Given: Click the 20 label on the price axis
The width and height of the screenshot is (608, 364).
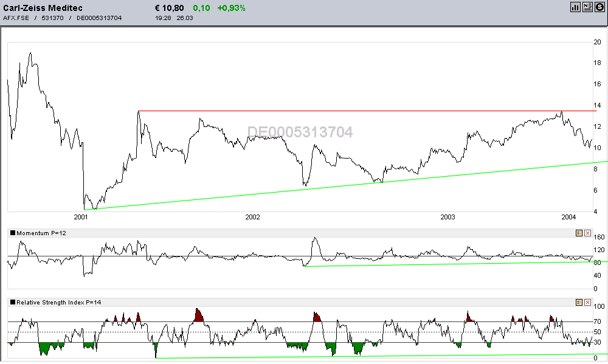Looking at the screenshot, I should coord(597,43).
